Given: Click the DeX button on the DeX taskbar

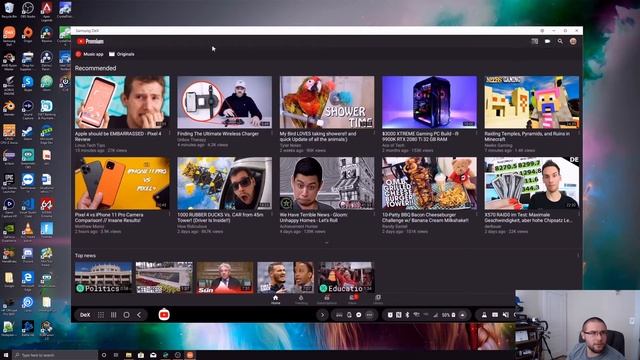Looking at the screenshot, I should click(x=85, y=315).
